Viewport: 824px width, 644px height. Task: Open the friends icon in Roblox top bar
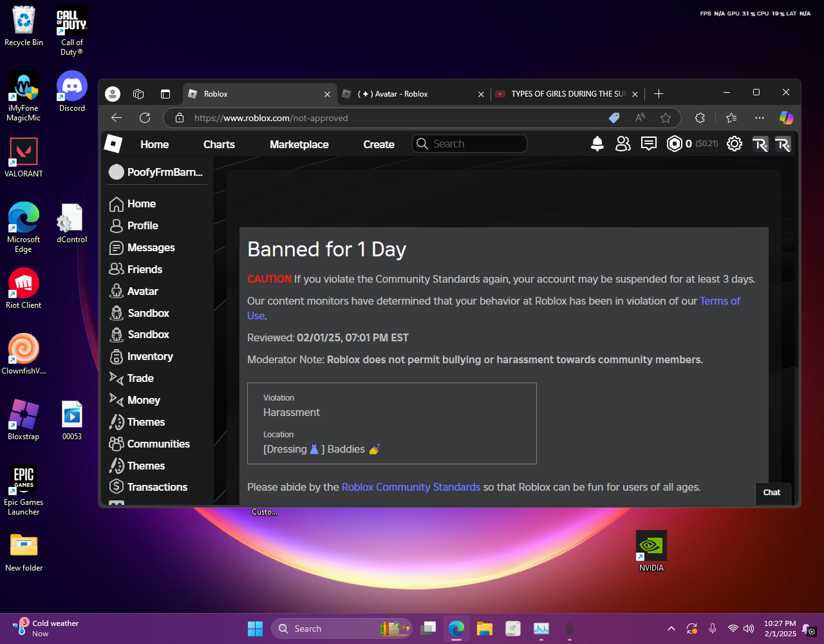(x=623, y=144)
